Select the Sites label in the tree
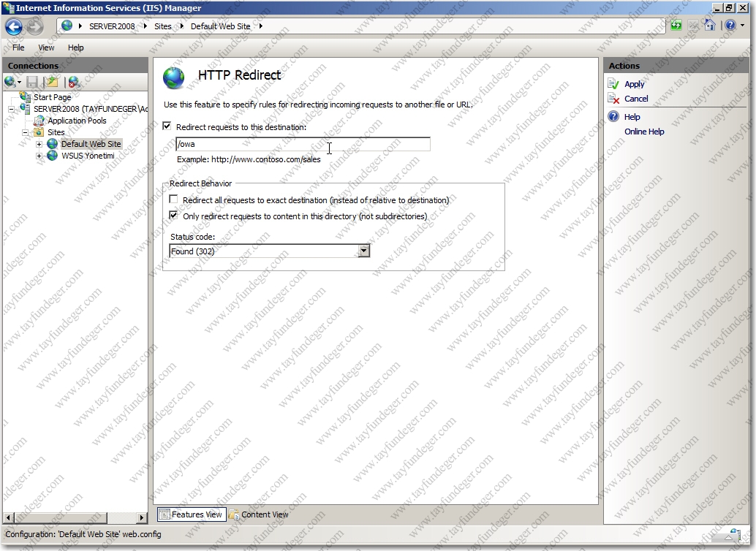The height and width of the screenshot is (551, 756). point(56,132)
